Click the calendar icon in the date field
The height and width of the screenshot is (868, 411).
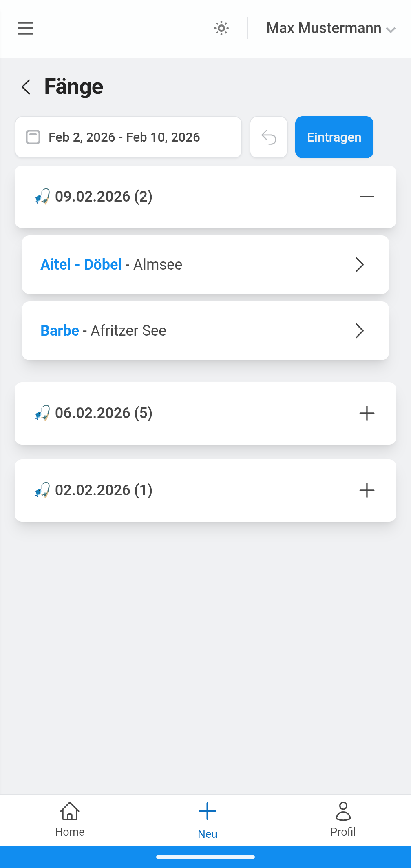click(33, 137)
